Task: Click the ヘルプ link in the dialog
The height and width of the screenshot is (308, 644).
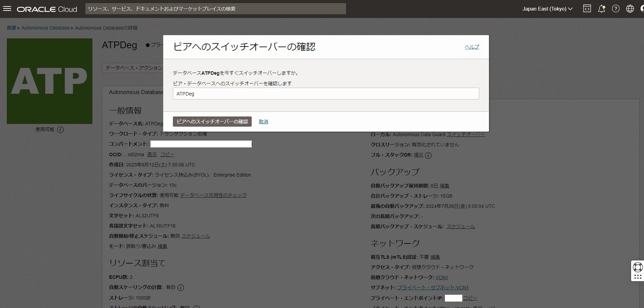Action: tap(472, 47)
